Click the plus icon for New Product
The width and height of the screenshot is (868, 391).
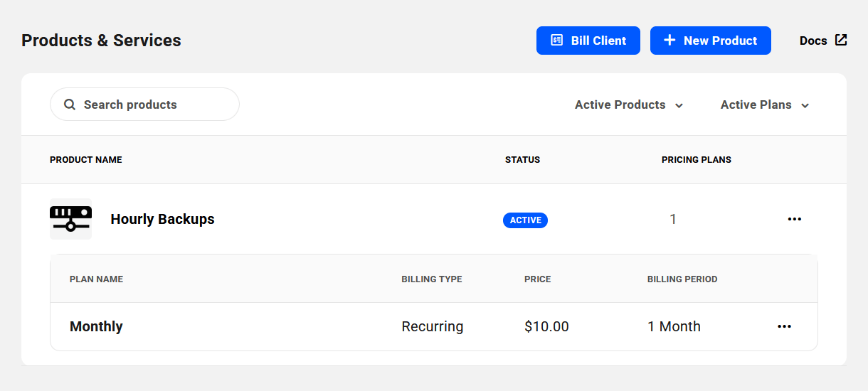[x=669, y=41]
